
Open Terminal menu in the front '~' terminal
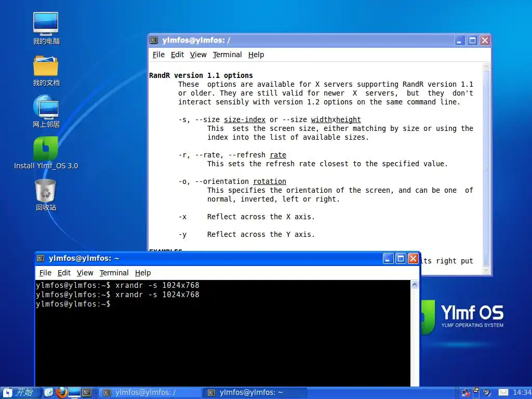click(114, 273)
